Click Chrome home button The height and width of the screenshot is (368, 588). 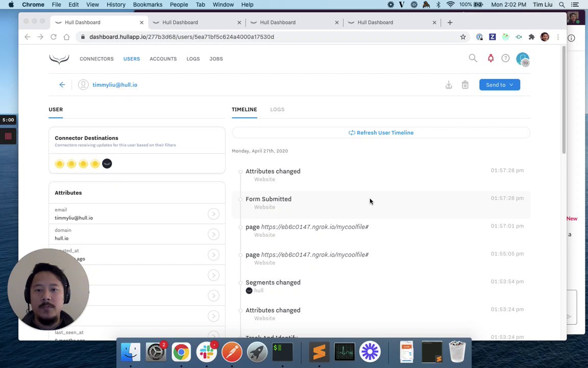(x=66, y=37)
